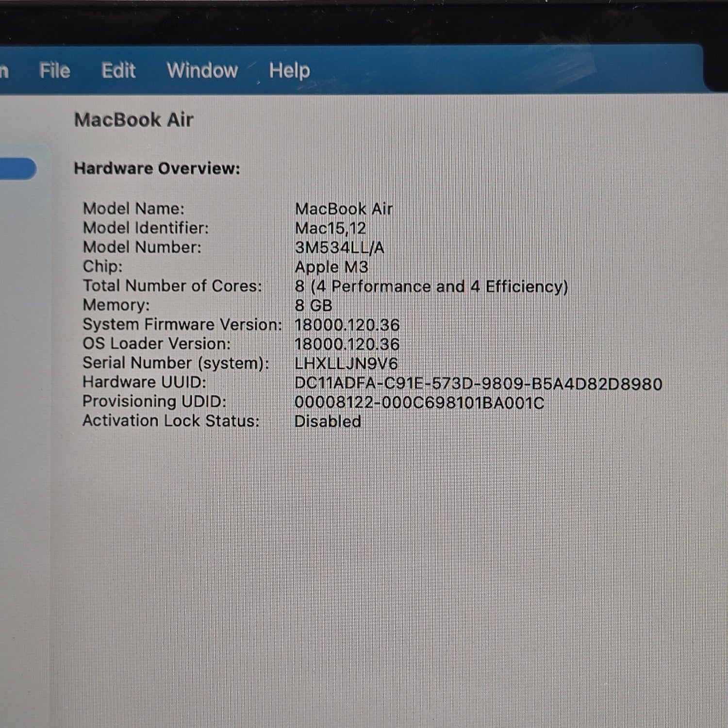
Task: Click the Model Identifier label
Action: (x=146, y=228)
